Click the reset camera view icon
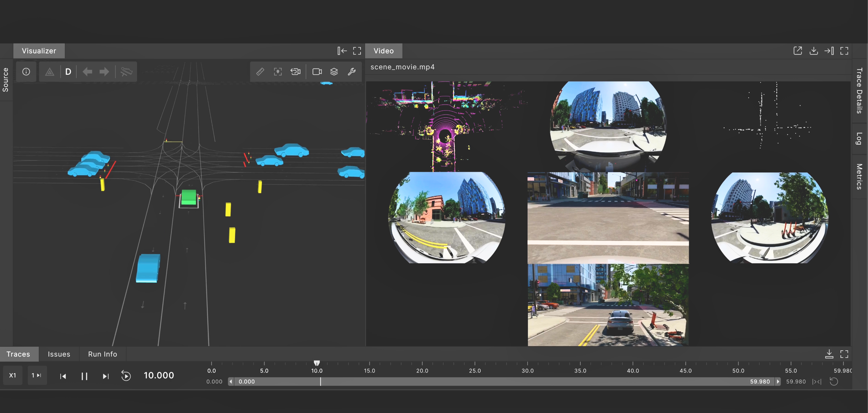 tap(295, 72)
